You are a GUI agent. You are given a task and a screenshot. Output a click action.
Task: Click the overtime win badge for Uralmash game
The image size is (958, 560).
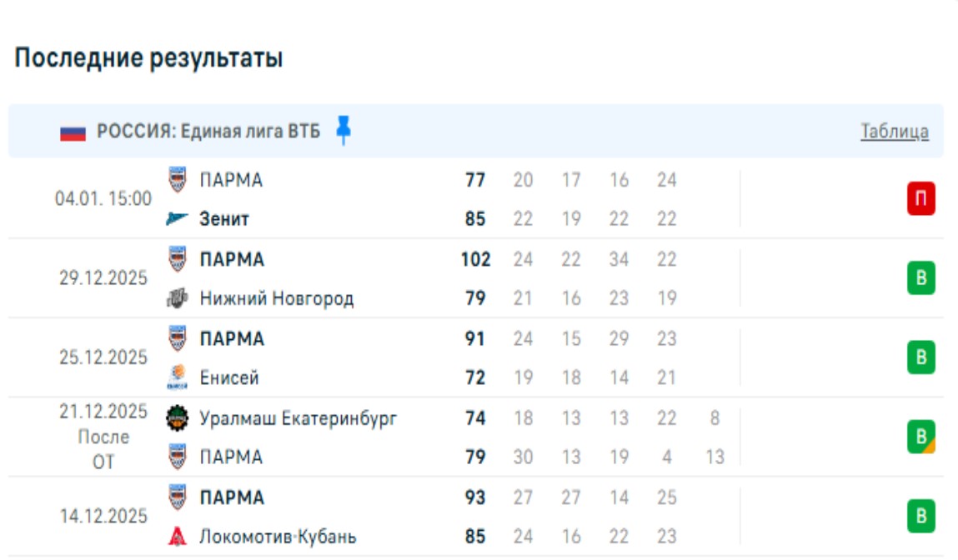[x=920, y=437]
